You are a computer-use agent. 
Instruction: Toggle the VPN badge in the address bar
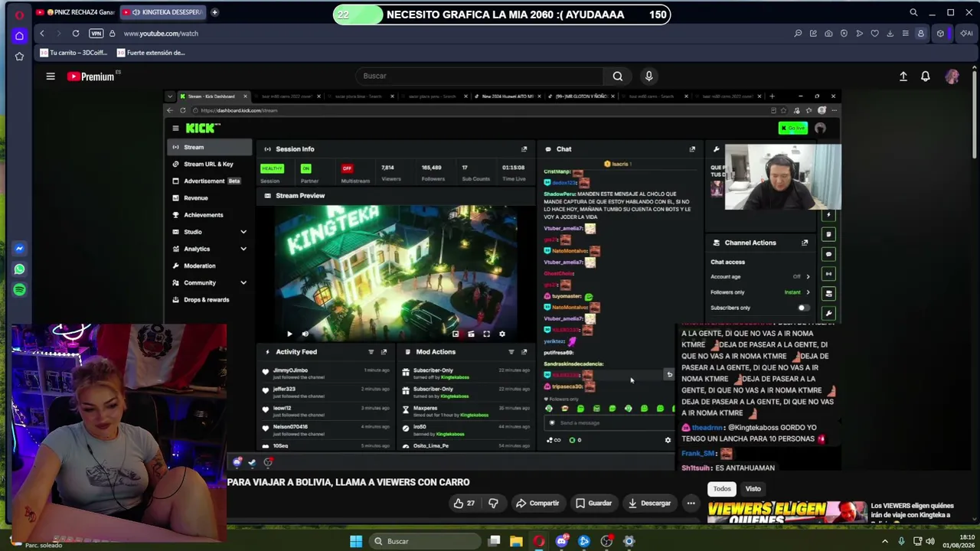[96, 33]
